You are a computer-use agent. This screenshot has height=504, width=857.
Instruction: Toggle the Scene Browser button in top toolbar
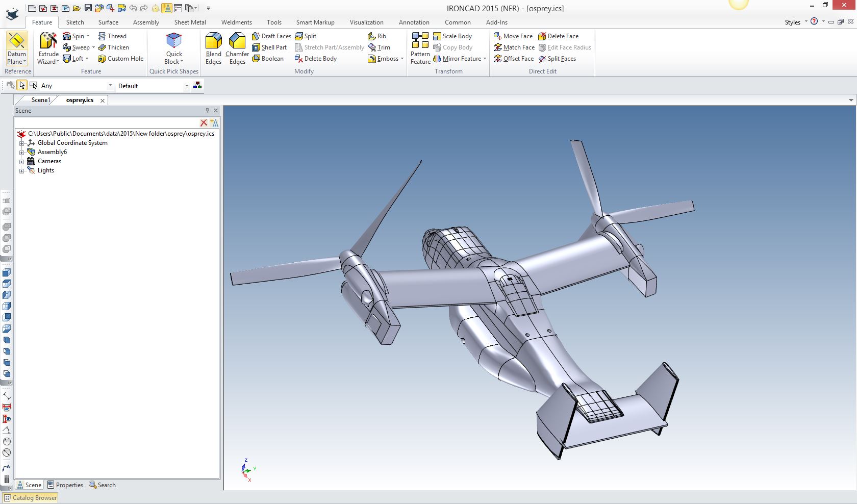pyautogui.click(x=167, y=8)
